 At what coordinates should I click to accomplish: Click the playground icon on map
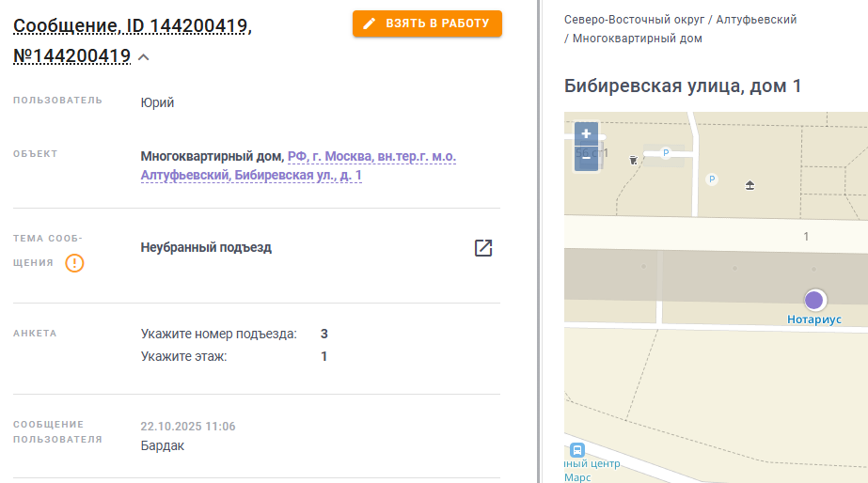click(750, 184)
